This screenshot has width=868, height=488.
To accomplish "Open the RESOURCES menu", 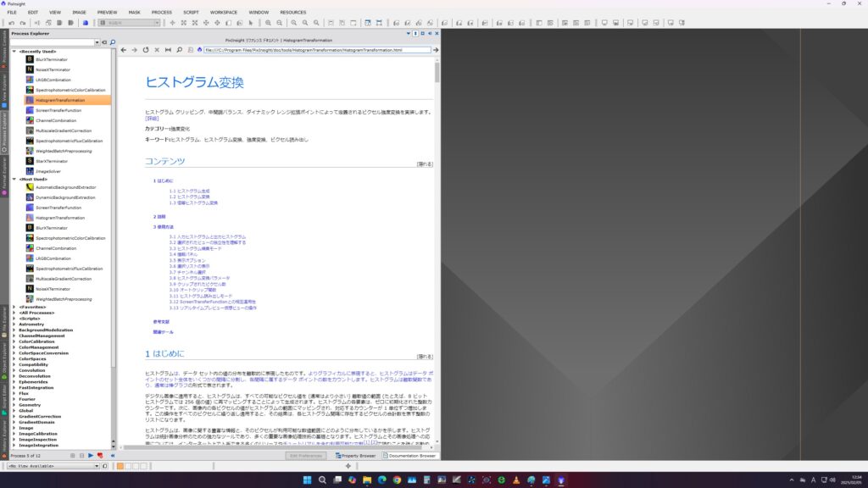I will [292, 12].
